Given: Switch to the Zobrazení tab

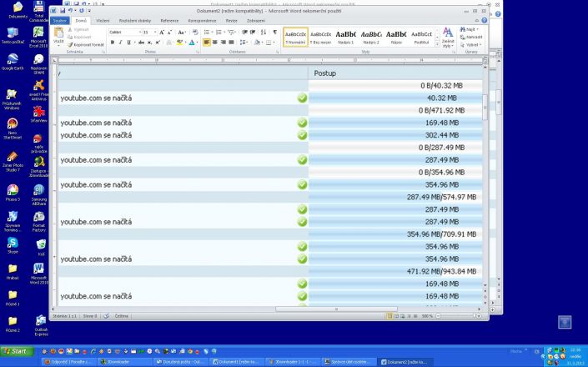Looking at the screenshot, I should pyautogui.click(x=256, y=21).
